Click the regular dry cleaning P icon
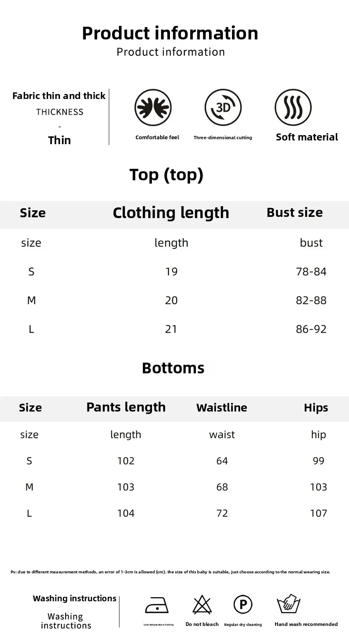The image size is (349, 644). tap(243, 605)
